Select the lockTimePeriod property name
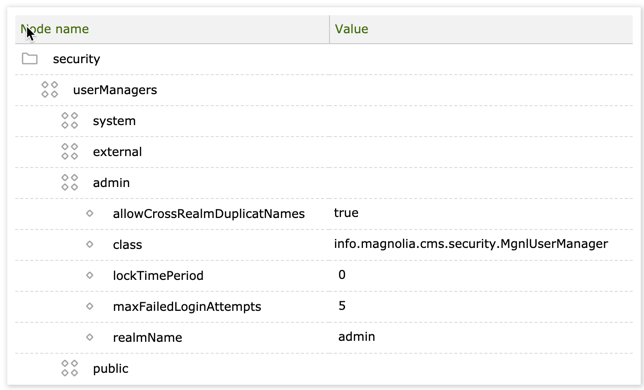Viewport: 644px width, 390px height. click(x=158, y=275)
